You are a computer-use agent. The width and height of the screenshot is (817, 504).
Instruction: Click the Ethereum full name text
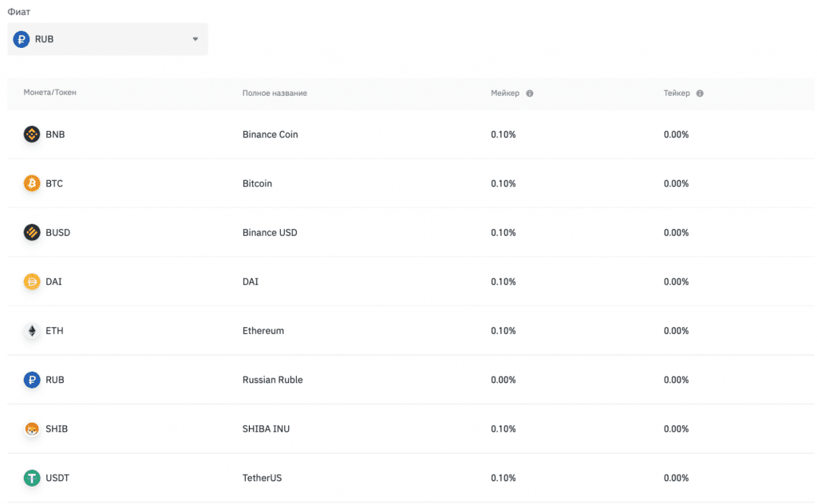tap(263, 331)
